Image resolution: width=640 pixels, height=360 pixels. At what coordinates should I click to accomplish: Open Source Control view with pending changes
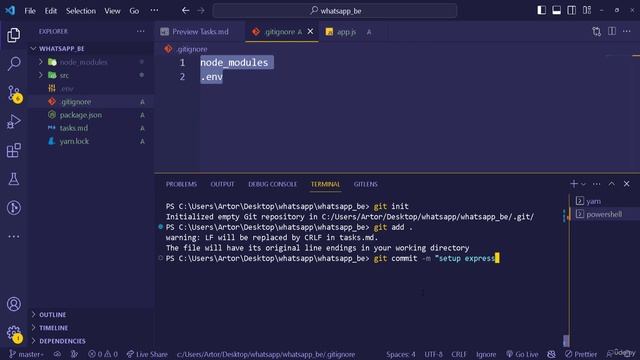point(13,93)
